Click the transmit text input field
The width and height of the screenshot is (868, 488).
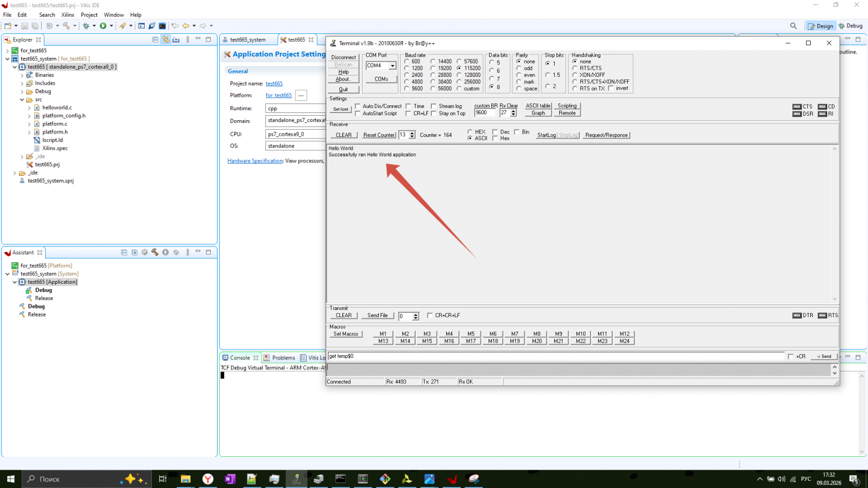click(556, 356)
